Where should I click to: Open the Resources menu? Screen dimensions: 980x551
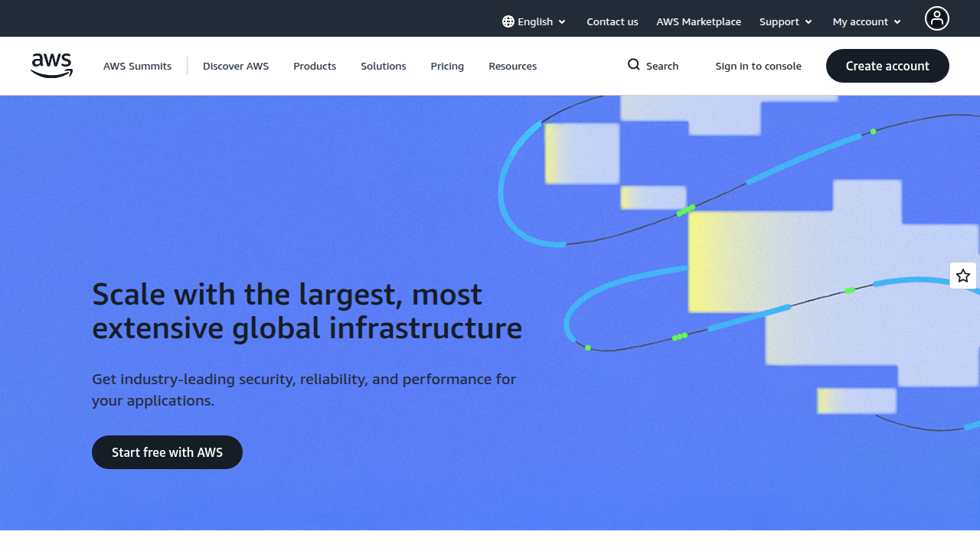(513, 66)
